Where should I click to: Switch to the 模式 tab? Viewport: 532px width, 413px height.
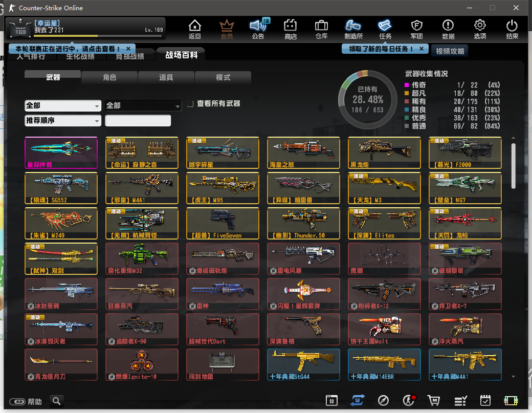pyautogui.click(x=223, y=77)
